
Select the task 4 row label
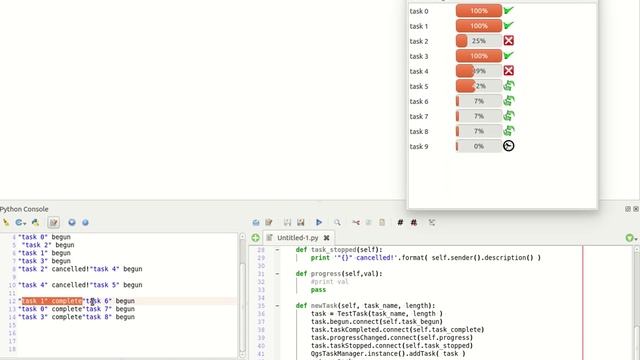[419, 71]
